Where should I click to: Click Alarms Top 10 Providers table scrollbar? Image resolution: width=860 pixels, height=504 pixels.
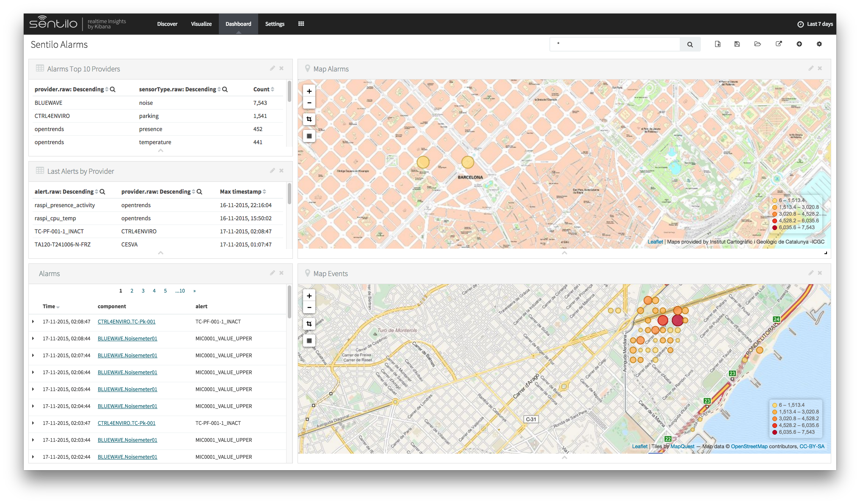click(x=289, y=91)
